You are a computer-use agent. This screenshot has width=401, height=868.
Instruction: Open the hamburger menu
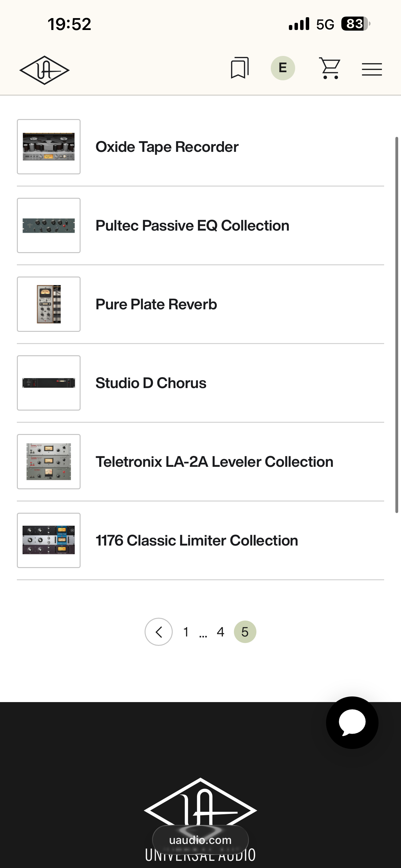[x=372, y=69]
